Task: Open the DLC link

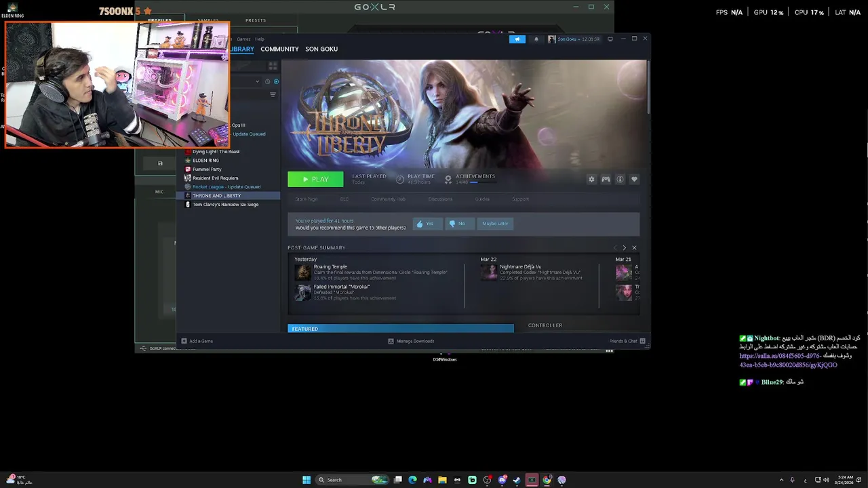Action: coord(344,199)
